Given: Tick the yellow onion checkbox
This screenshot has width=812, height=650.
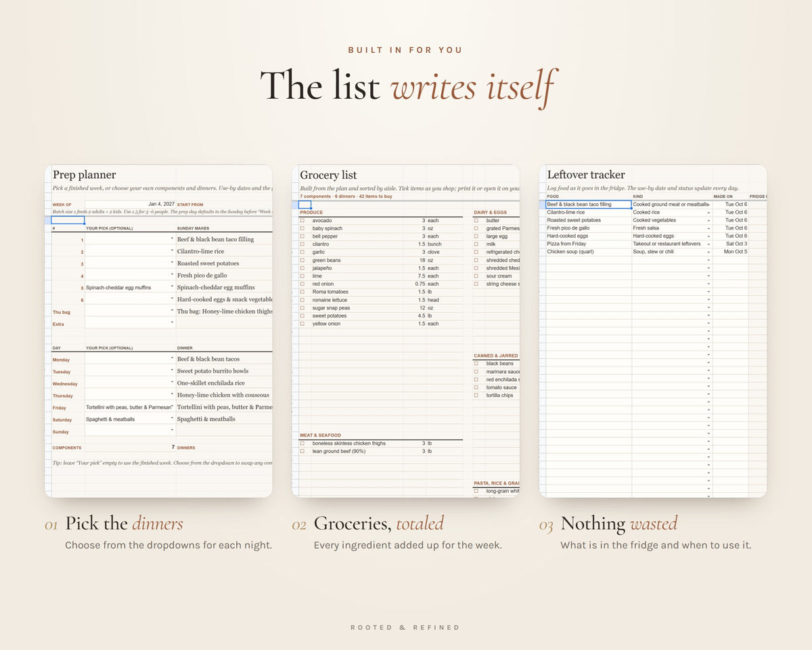Looking at the screenshot, I should click(x=302, y=324).
